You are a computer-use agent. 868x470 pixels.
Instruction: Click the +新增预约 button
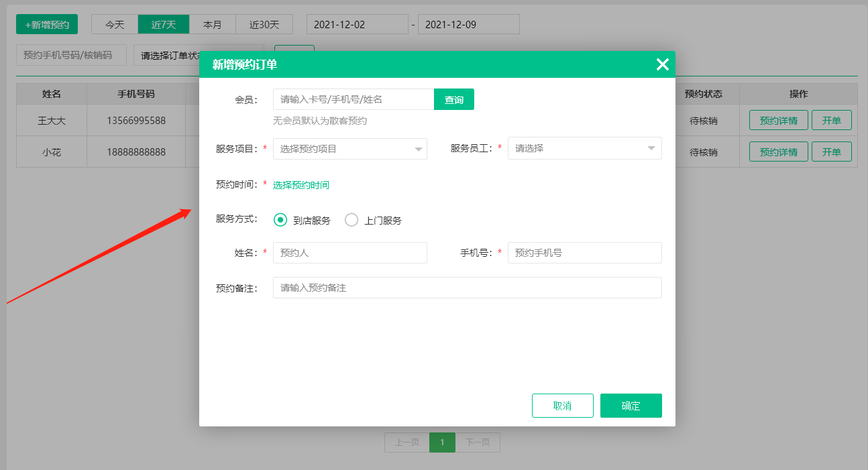click(x=47, y=24)
